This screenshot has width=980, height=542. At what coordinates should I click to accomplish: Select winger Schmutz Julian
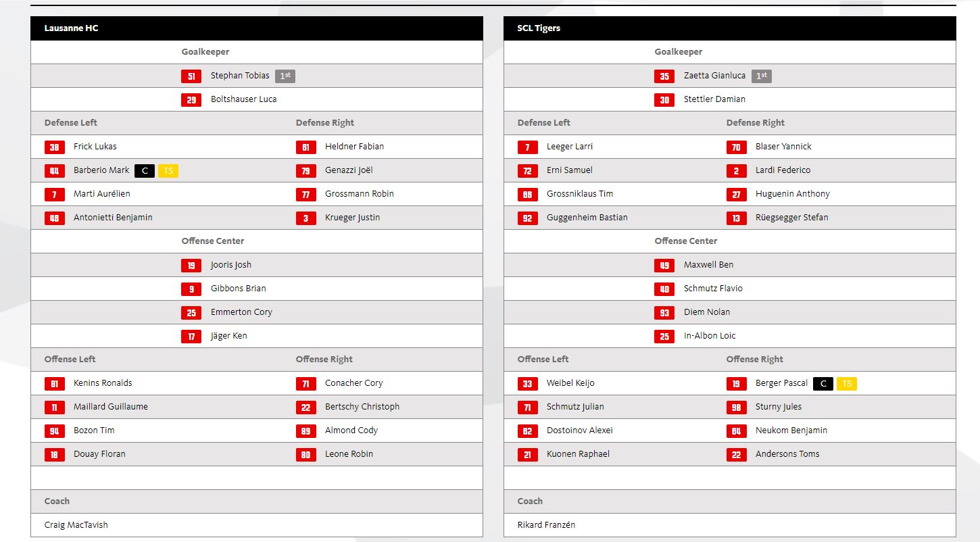(x=575, y=407)
